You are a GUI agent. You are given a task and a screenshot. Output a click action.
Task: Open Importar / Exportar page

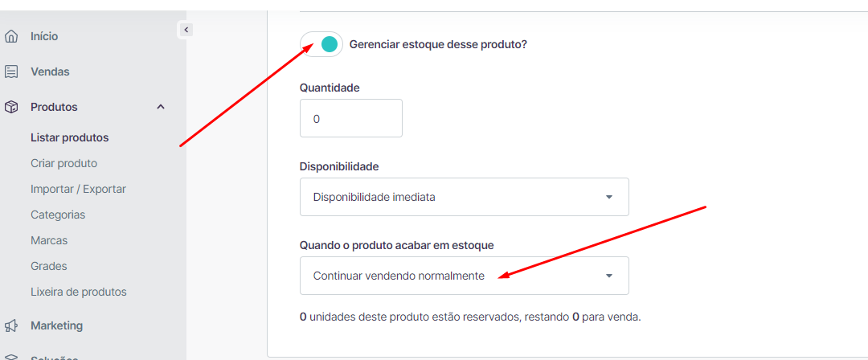point(79,189)
